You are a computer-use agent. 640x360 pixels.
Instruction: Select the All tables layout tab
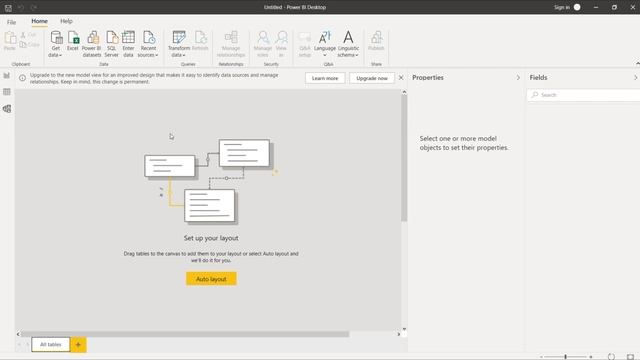[x=51, y=344]
